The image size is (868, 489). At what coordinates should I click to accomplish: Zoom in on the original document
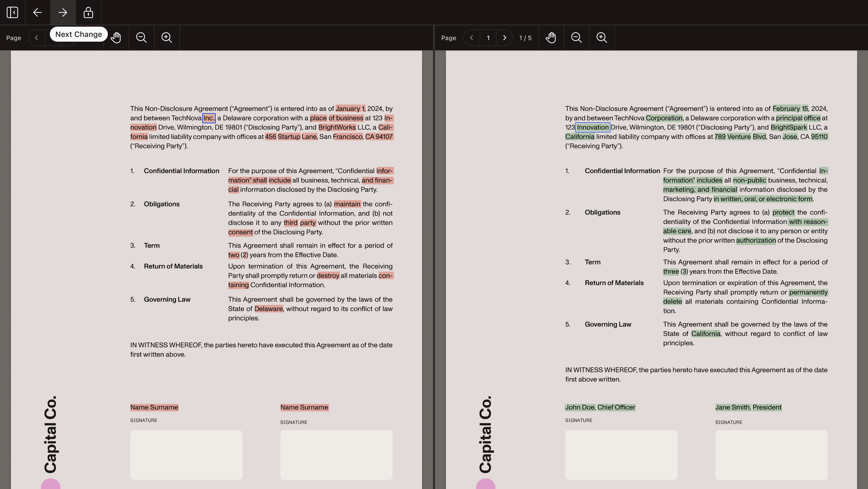click(167, 38)
